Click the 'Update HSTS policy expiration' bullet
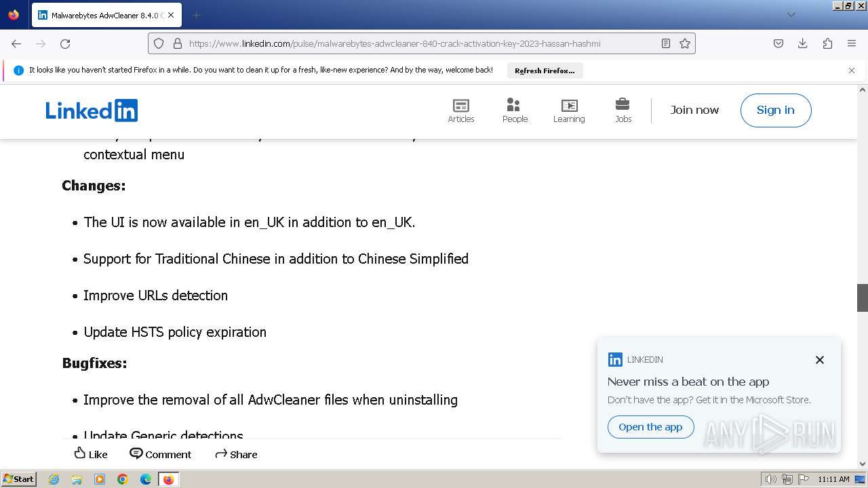868x488 pixels. 175,332
